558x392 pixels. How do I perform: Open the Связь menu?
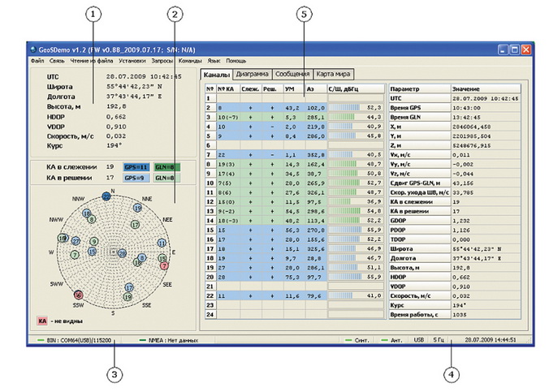click(57, 61)
